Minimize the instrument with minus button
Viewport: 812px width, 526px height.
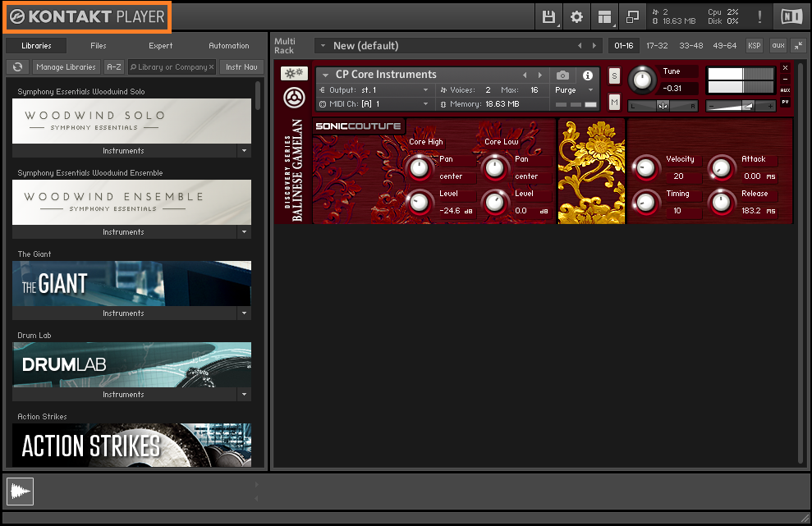click(785, 80)
